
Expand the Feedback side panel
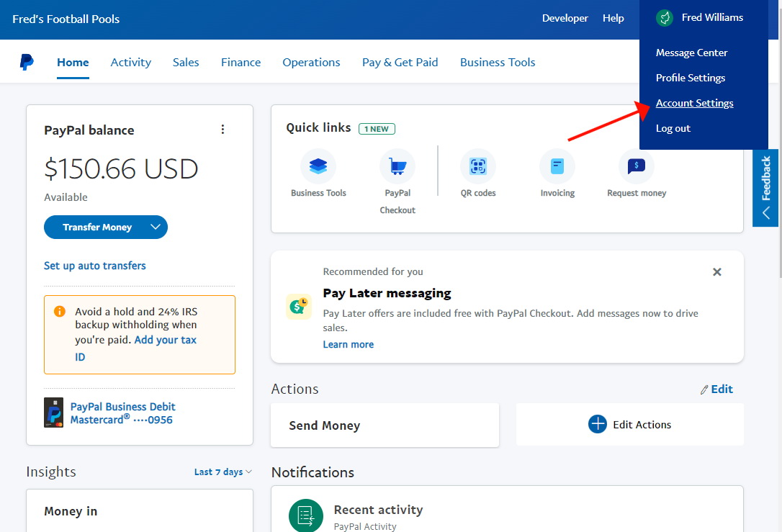coord(765,188)
